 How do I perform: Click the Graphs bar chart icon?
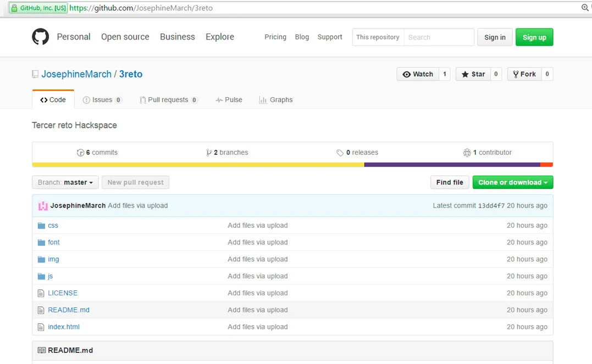click(x=263, y=100)
